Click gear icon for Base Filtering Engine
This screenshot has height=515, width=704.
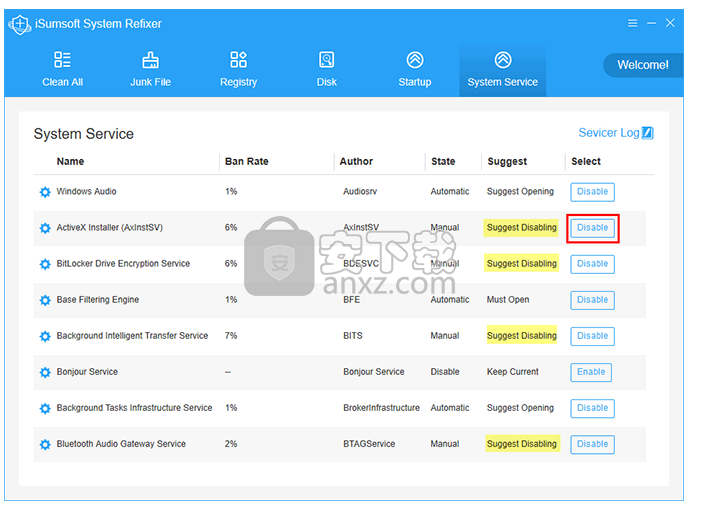point(45,300)
